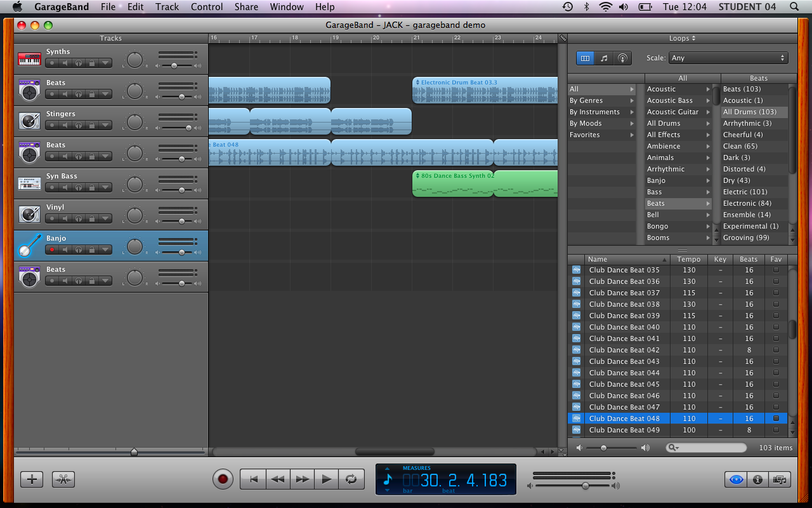Switch loop browser to podcast sounds view
This screenshot has height=508, width=812.
pyautogui.click(x=623, y=58)
